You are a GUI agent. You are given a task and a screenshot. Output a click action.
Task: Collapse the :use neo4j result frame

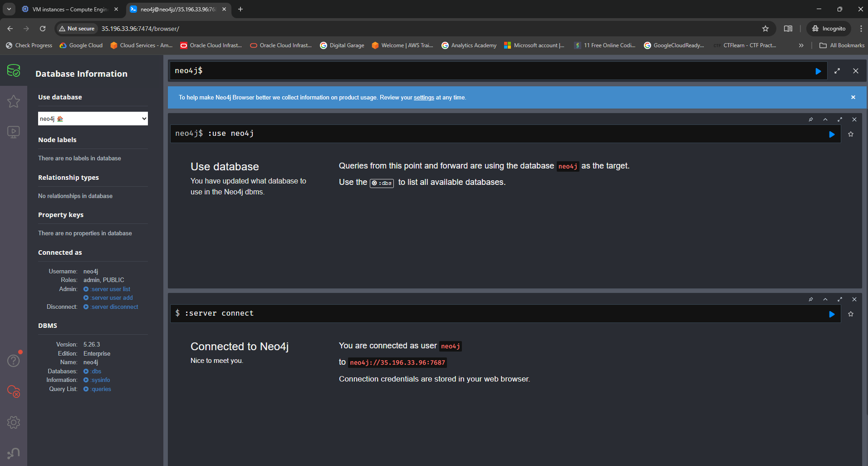point(825,119)
